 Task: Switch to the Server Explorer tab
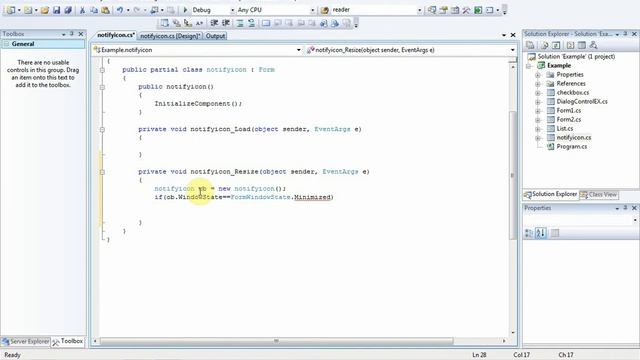point(25,341)
